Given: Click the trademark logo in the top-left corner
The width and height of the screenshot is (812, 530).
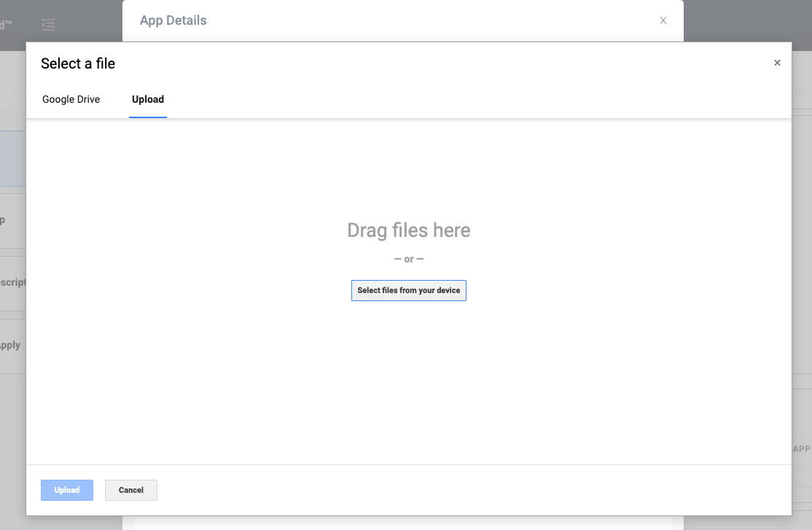Looking at the screenshot, I should pyautogui.click(x=7, y=25).
